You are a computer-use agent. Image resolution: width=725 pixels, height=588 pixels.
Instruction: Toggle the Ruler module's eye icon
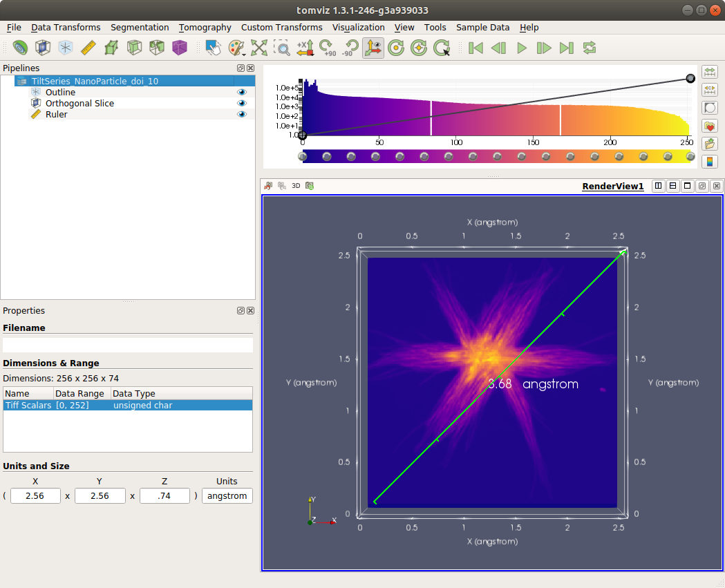(242, 115)
